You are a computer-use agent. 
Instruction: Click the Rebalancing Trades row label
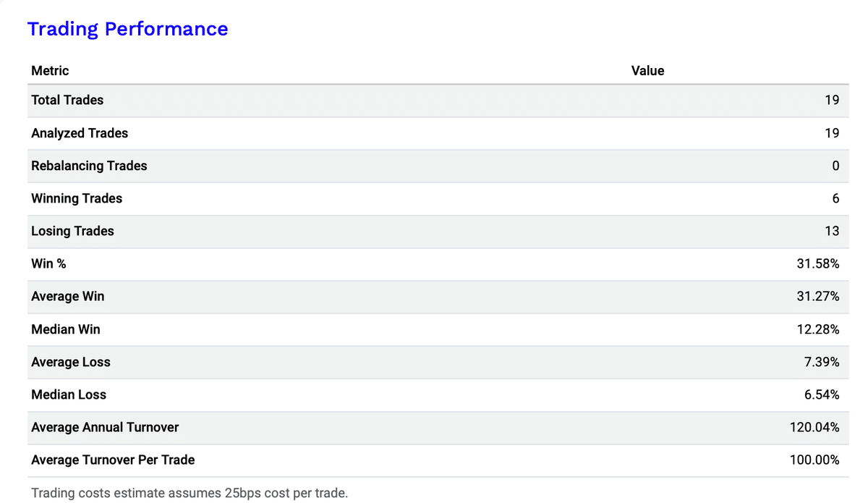89,166
